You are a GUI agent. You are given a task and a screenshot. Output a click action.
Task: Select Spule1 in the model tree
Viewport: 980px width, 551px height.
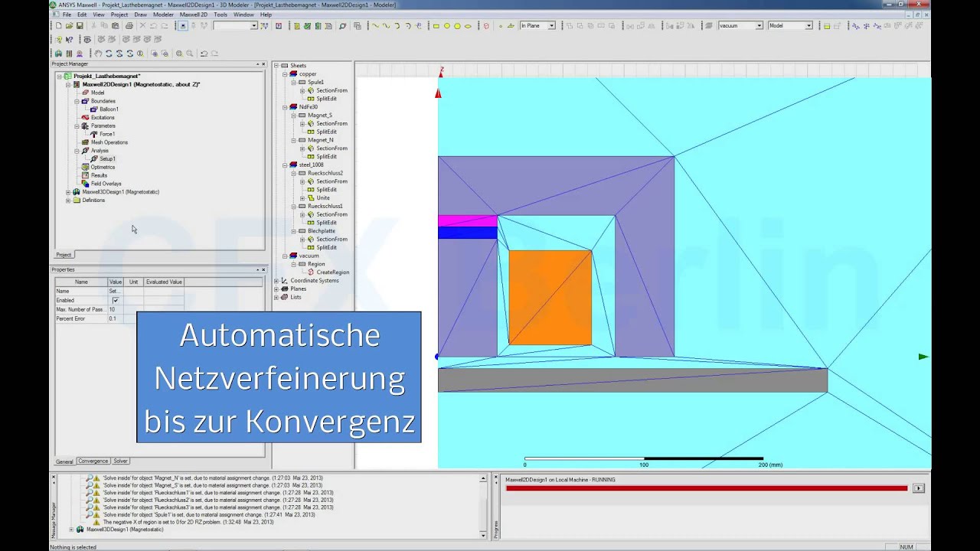(x=315, y=82)
